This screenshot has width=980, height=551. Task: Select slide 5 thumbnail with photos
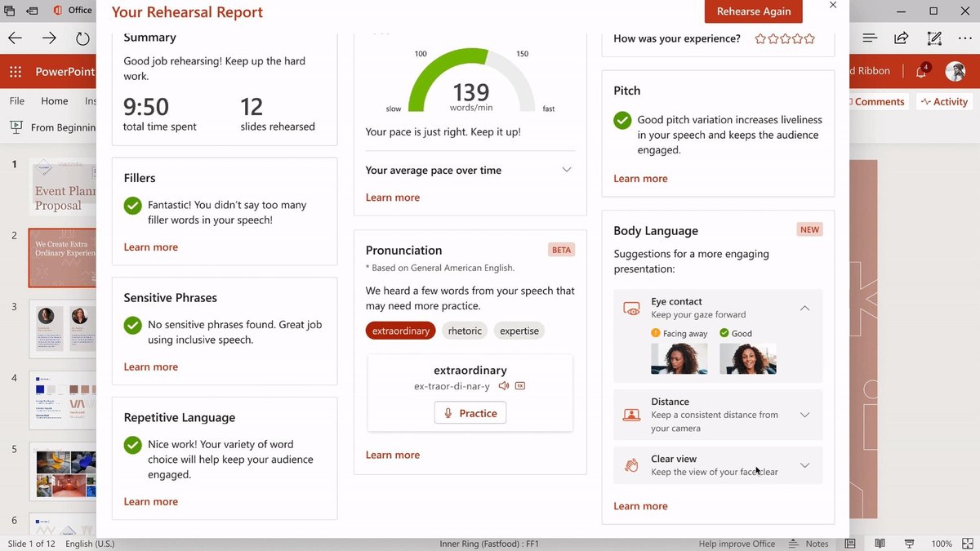point(63,469)
